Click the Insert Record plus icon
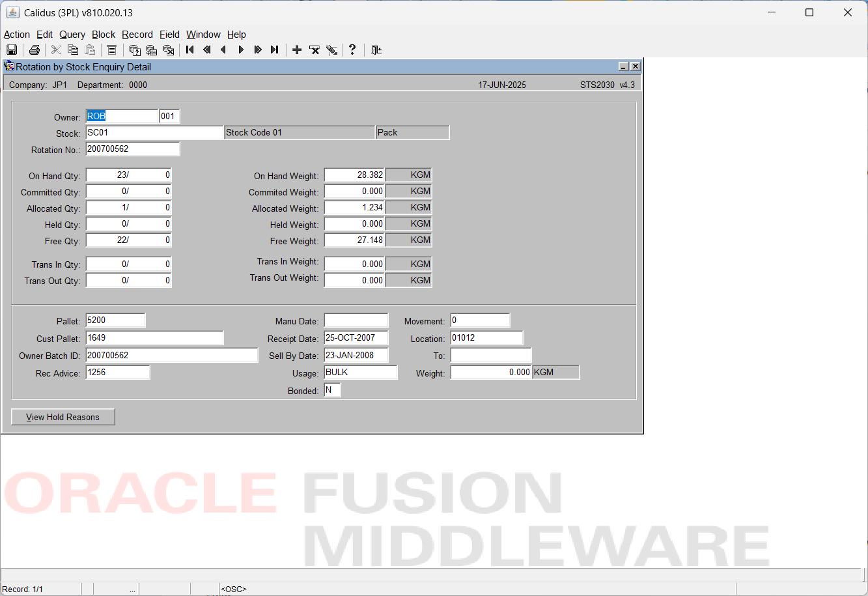 pos(297,50)
